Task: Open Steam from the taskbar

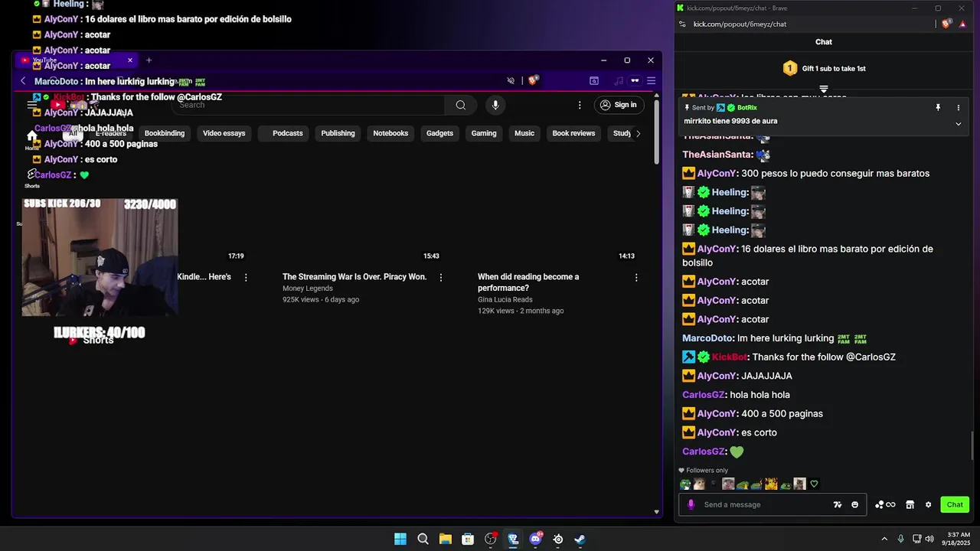Action: (x=580, y=539)
